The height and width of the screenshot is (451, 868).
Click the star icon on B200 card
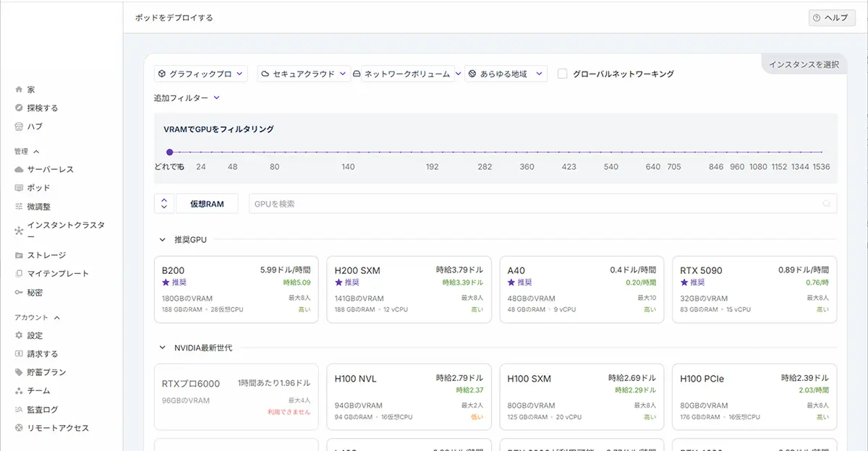click(166, 282)
